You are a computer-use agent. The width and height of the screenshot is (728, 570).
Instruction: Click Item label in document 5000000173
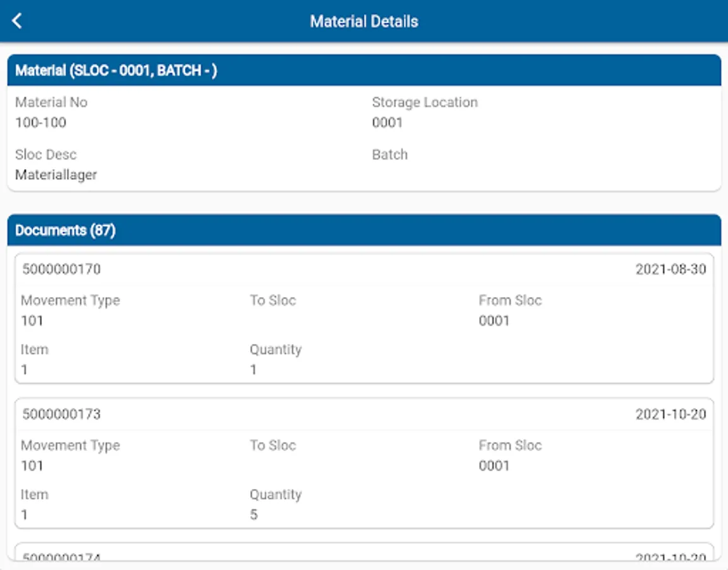pos(34,495)
